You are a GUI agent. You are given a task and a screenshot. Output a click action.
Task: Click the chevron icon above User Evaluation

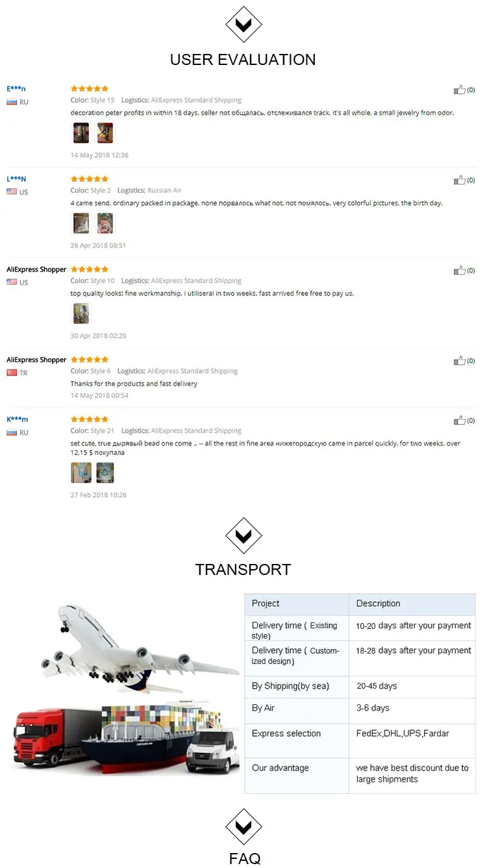pyautogui.click(x=243, y=25)
